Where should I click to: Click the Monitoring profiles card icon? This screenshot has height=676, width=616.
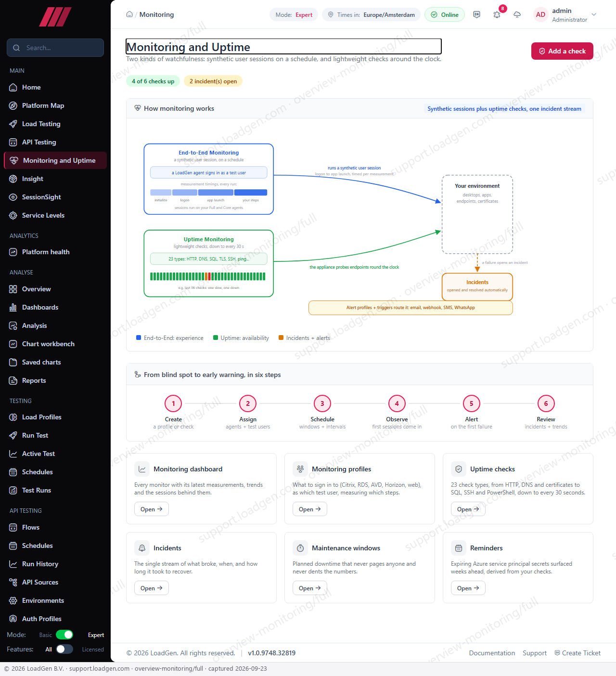coord(300,469)
